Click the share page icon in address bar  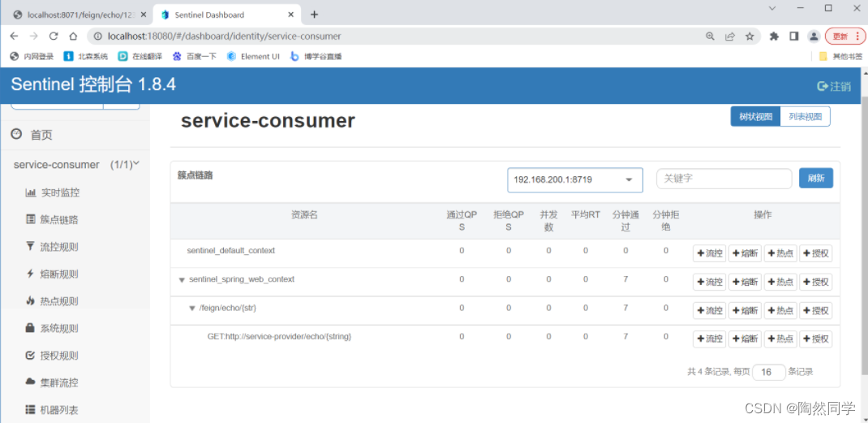pyautogui.click(x=730, y=36)
